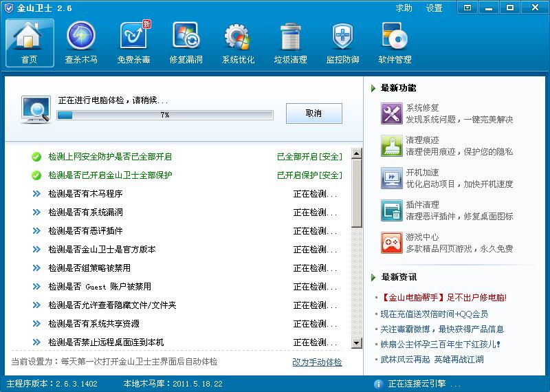
Task: Click the computer checkup magnifier icon
Action: click(x=36, y=109)
